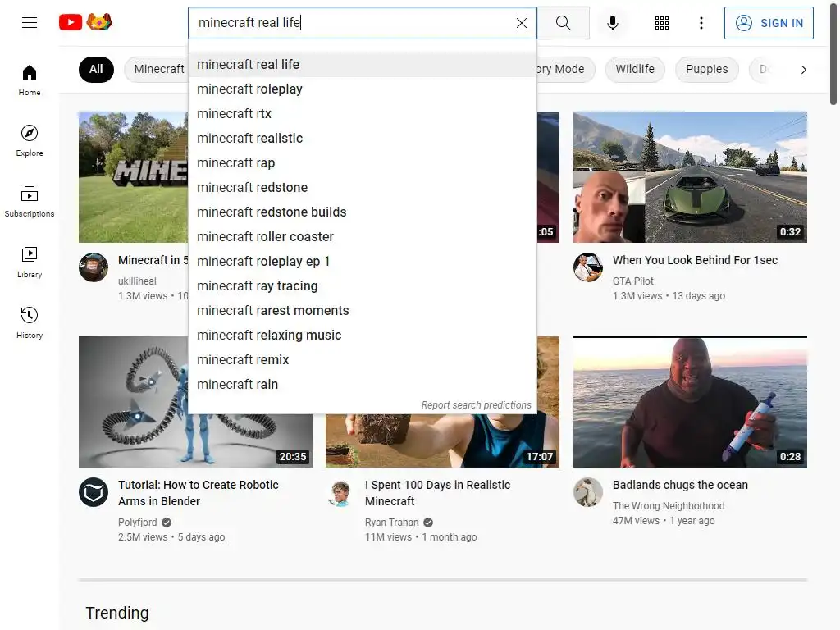Go to Home in the sidebar
The image size is (840, 630).
point(30,80)
